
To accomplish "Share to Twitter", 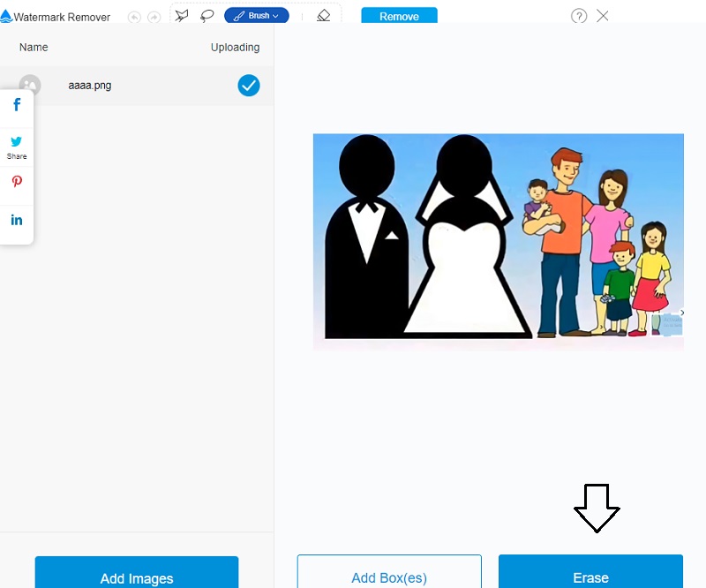I will click(x=17, y=141).
